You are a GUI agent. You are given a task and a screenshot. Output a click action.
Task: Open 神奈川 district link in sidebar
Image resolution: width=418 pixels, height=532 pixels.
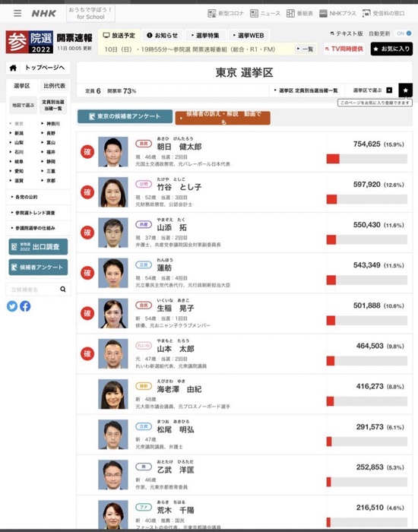tap(51, 123)
